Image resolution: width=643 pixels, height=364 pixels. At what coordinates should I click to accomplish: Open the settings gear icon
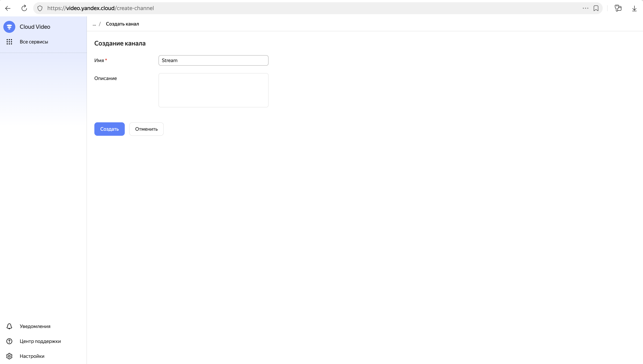click(9, 356)
